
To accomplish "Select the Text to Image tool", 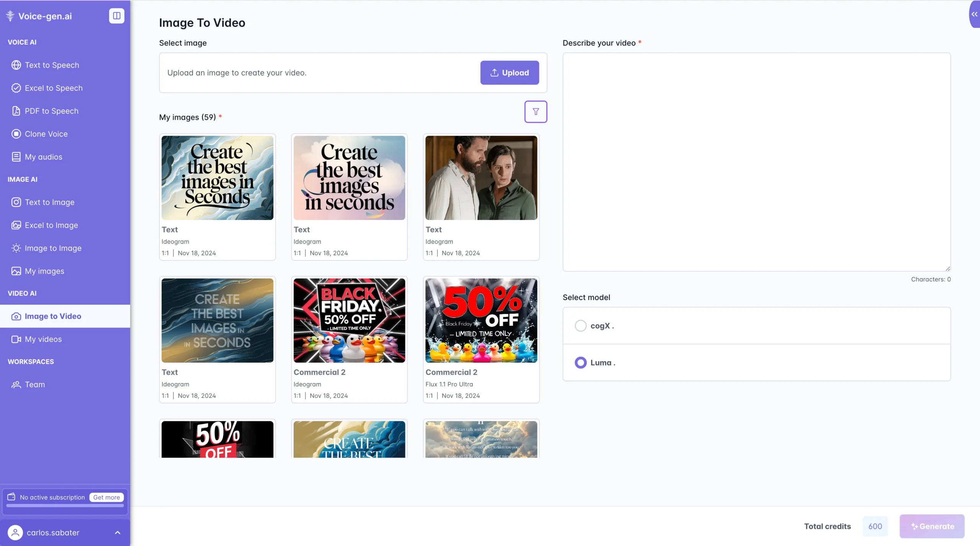I will point(49,202).
